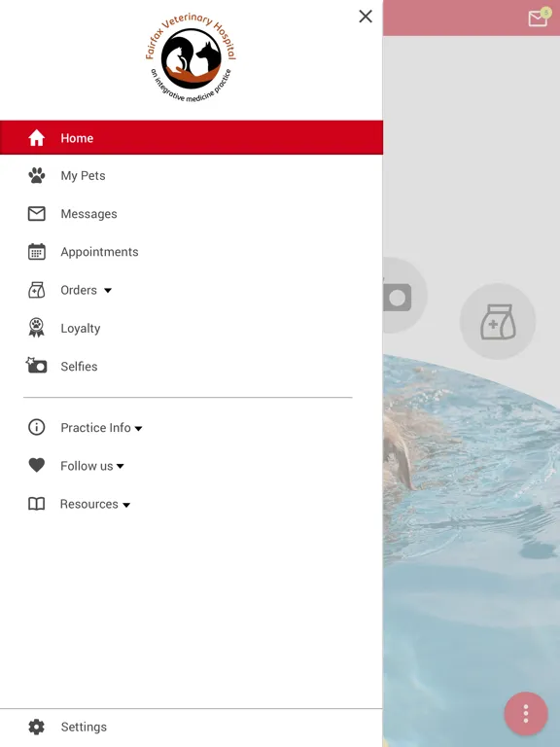The image size is (560, 747).
Task: Expand the Practice Info submenu arrow
Action: tap(139, 428)
